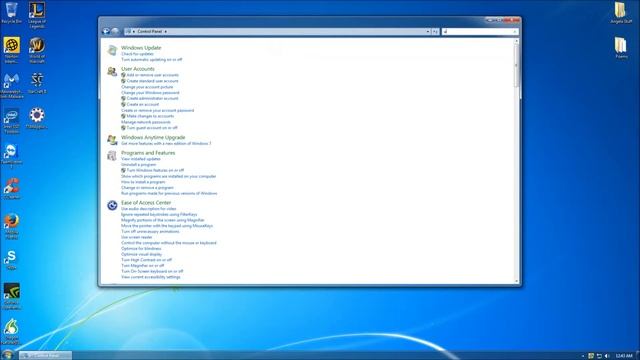This screenshot has height=360, width=640.
Task: Open the Windows Update icon
Action: [112, 50]
